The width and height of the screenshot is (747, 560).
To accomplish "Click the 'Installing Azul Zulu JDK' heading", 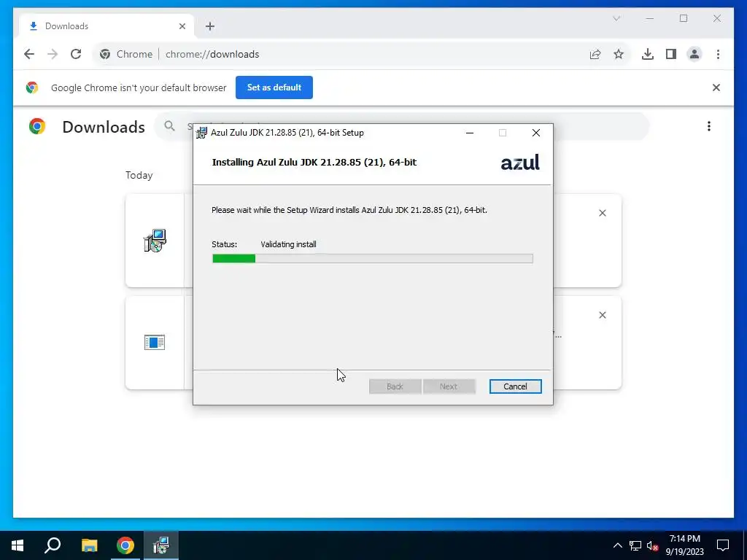I will pyautogui.click(x=314, y=163).
